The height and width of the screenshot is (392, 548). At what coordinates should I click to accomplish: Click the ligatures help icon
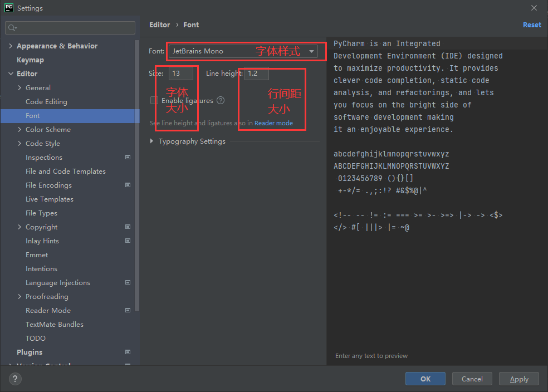221,101
